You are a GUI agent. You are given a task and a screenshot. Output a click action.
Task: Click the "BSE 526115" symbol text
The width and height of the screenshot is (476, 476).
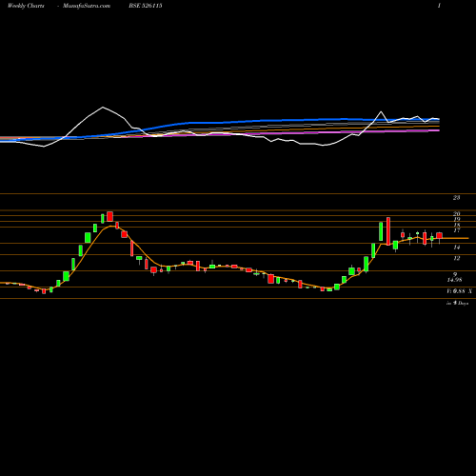pyautogui.click(x=146, y=6)
